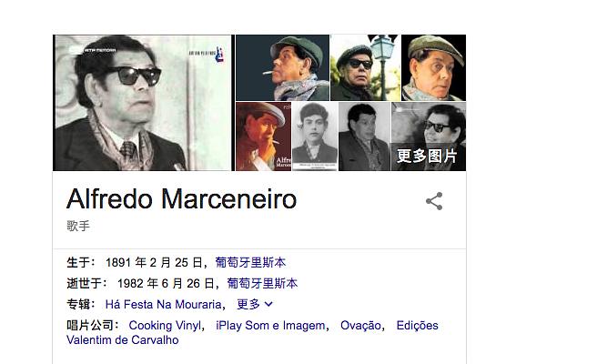Open the 更多 albums link
Image resolution: width=607 pixels, height=364 pixels.
coord(248,304)
